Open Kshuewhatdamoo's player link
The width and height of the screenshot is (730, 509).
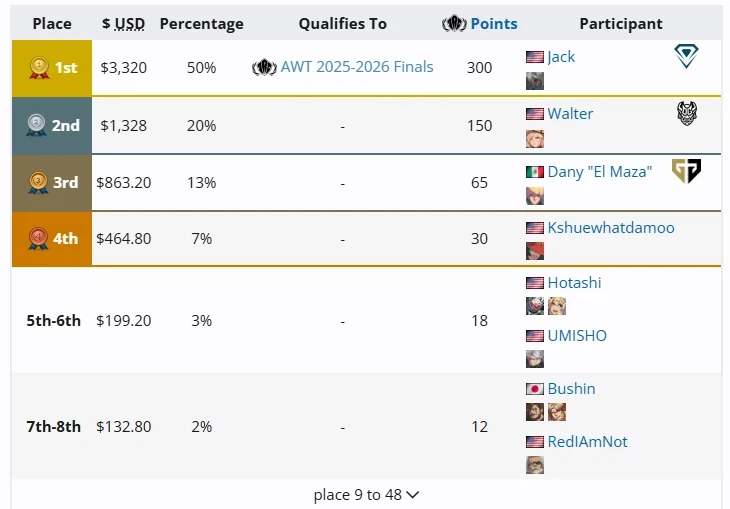click(610, 228)
